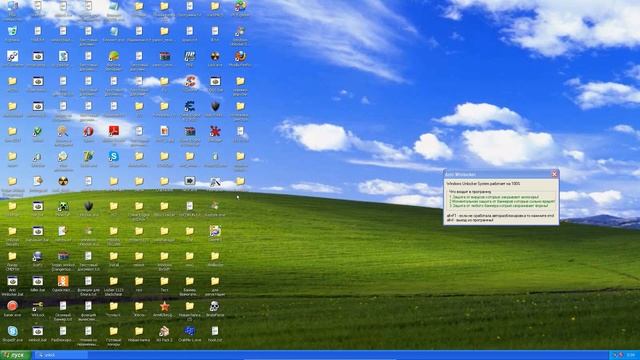
Task: Open the globe shortcut icon
Action: click(38, 256)
